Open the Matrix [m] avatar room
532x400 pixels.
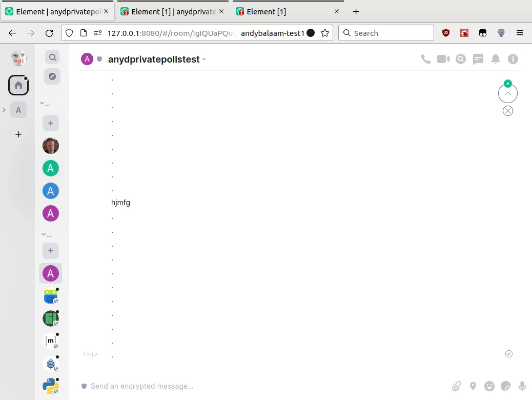point(51,341)
